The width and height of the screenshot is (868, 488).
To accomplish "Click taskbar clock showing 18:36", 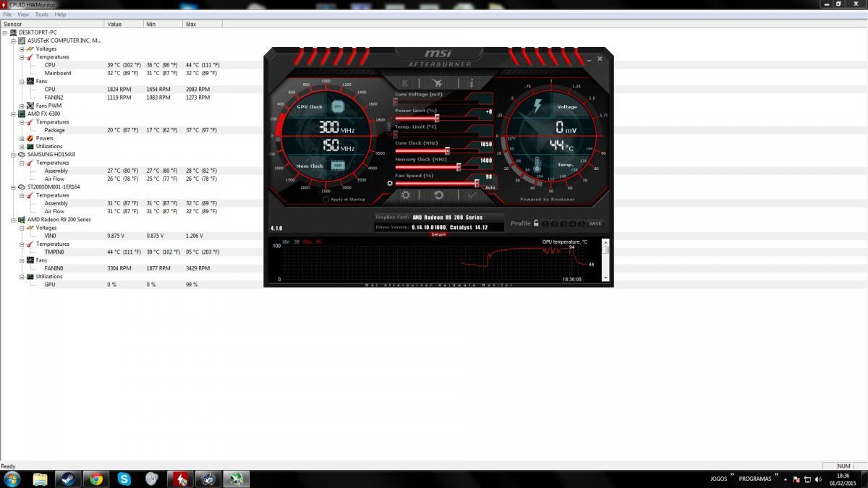I will pyautogui.click(x=843, y=479).
